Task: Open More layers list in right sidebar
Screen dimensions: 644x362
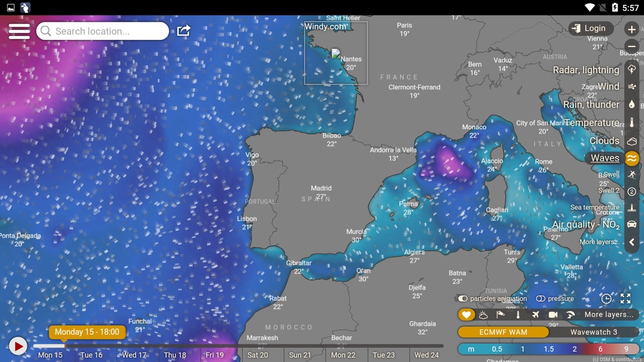Action: point(598,242)
